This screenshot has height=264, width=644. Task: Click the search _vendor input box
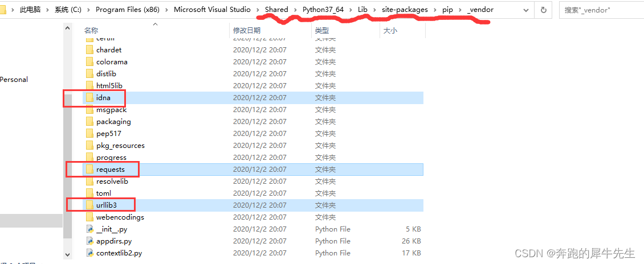pyautogui.click(x=601, y=10)
